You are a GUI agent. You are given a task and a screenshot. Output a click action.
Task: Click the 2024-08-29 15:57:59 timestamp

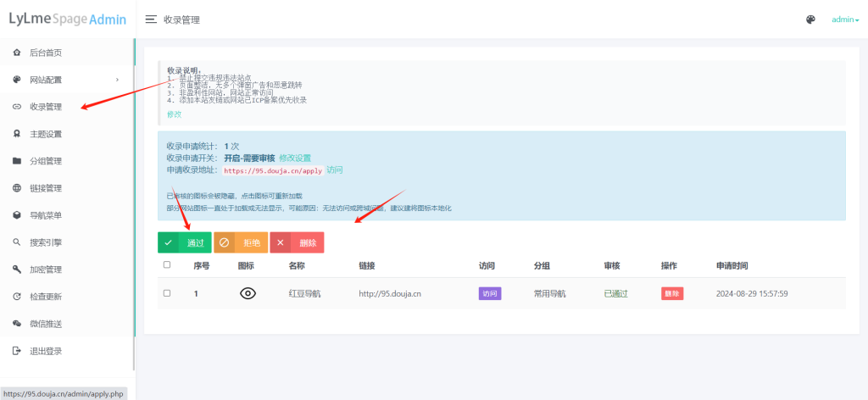[752, 294]
